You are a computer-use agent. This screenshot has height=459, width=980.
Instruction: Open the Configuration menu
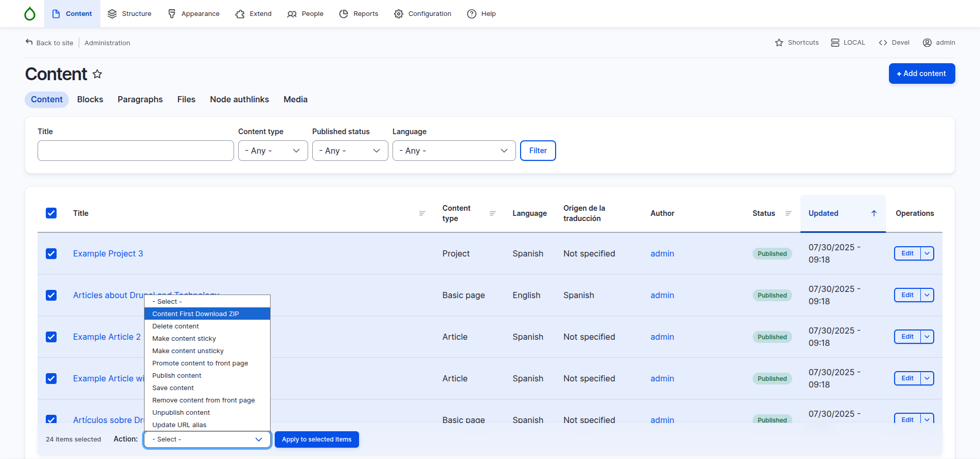[422, 14]
